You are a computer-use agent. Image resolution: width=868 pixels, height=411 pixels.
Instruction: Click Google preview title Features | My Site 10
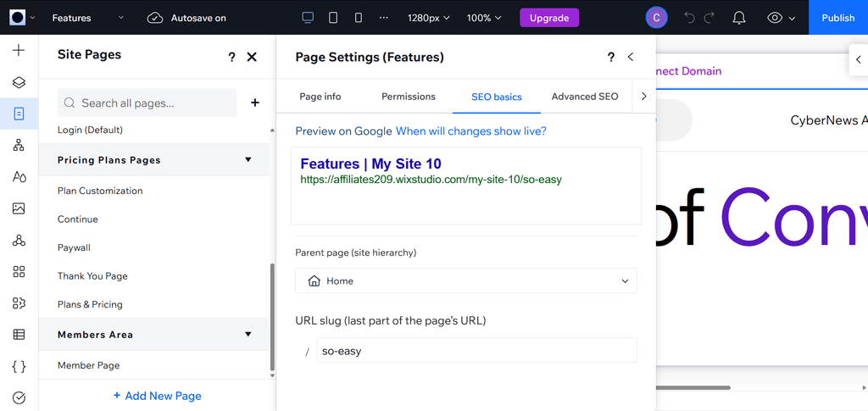click(371, 164)
